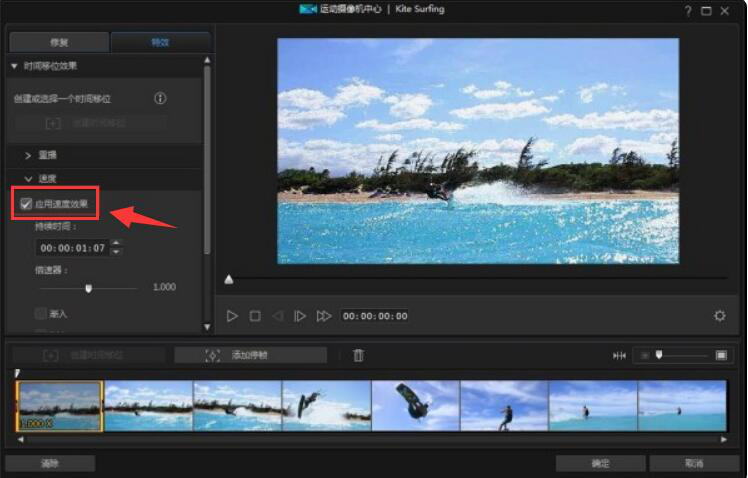Expand the 重播 replay section
748x478 pixels.
pos(28,156)
